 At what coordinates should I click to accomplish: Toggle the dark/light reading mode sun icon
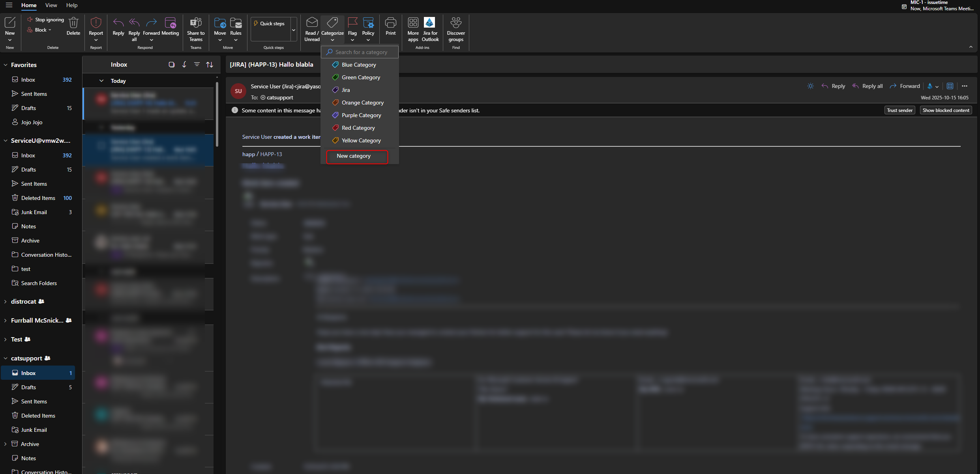point(810,86)
